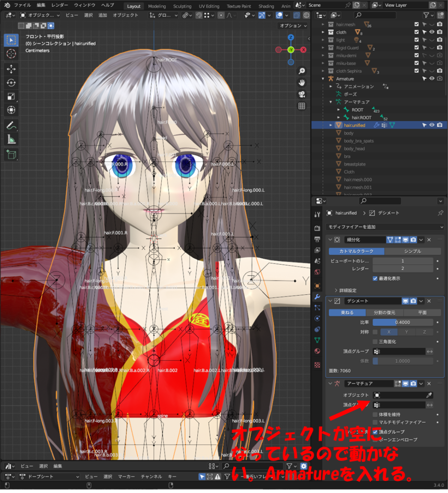
Task: Open the Output properties tab
Action: pyautogui.click(x=317, y=239)
